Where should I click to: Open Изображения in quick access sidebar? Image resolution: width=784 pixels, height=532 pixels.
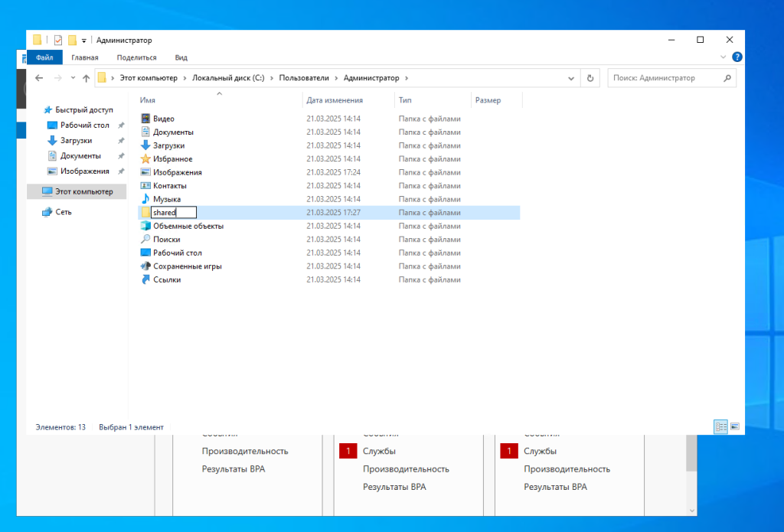(x=79, y=171)
